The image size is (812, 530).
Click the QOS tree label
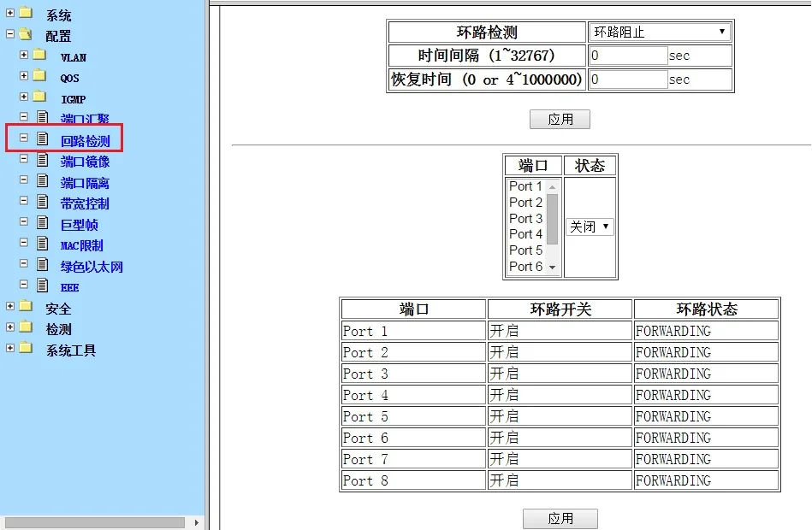(70, 78)
